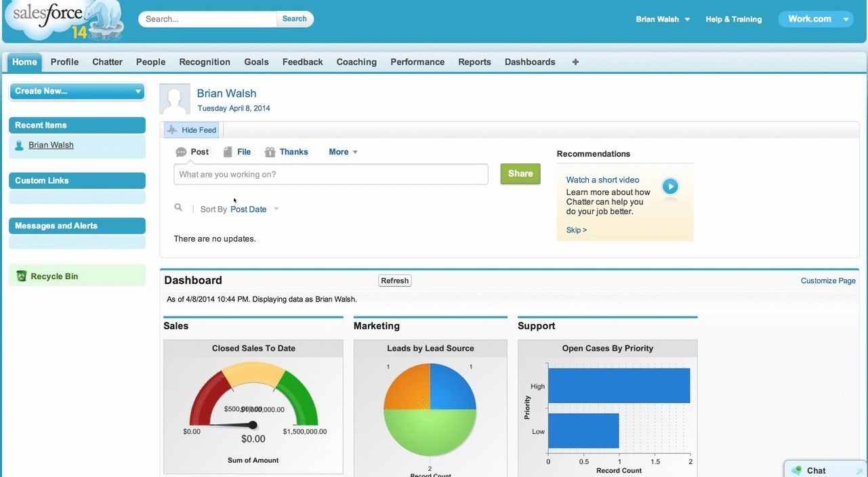Open the Goals tab
Image resolution: width=868 pixels, height=477 pixels.
[x=256, y=62]
